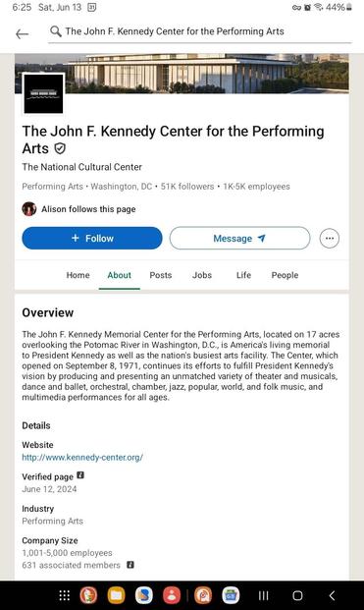Open the three-dot more options menu
Viewport: 364px width, 610px height.
coord(329,238)
